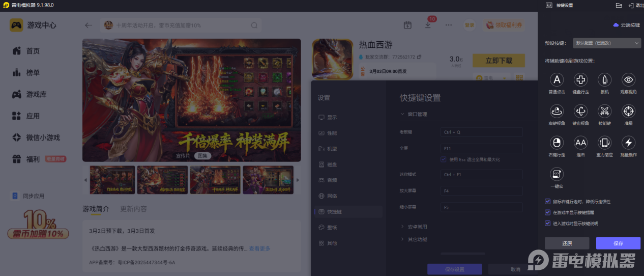644x276 pixels.
Task: Open the key-config folder icon
Action: (619, 5)
